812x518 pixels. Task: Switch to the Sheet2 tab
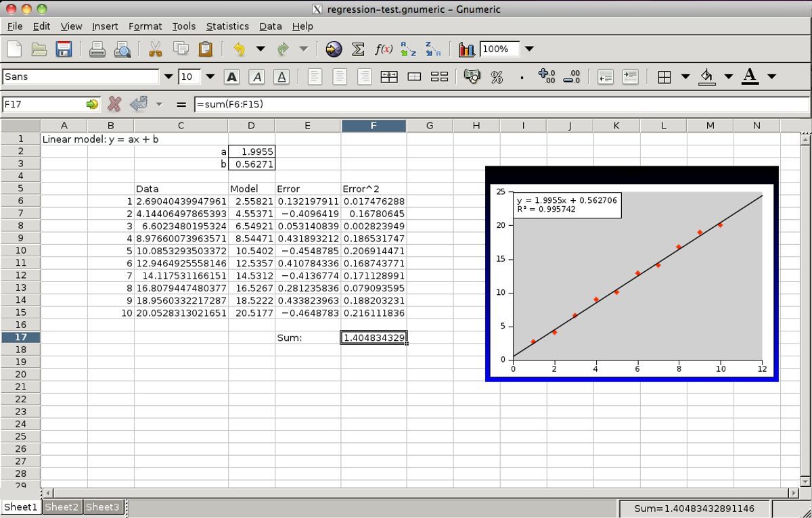[x=62, y=507]
